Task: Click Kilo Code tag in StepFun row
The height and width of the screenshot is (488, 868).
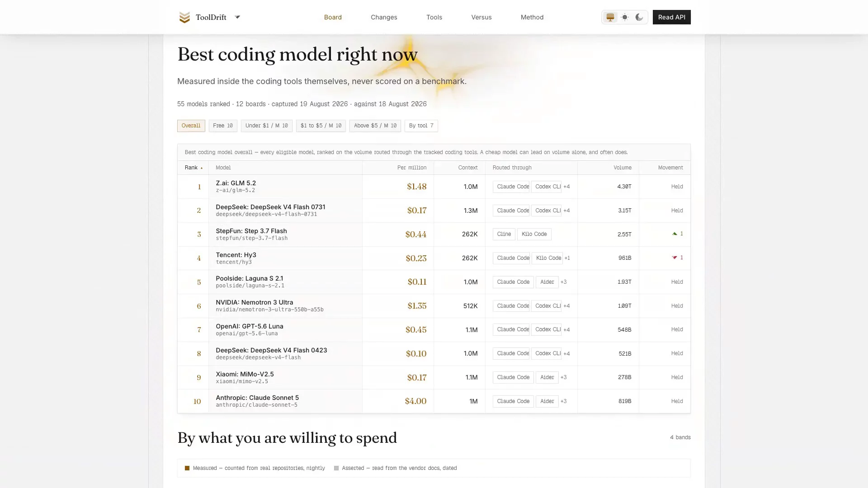Action: click(x=534, y=234)
